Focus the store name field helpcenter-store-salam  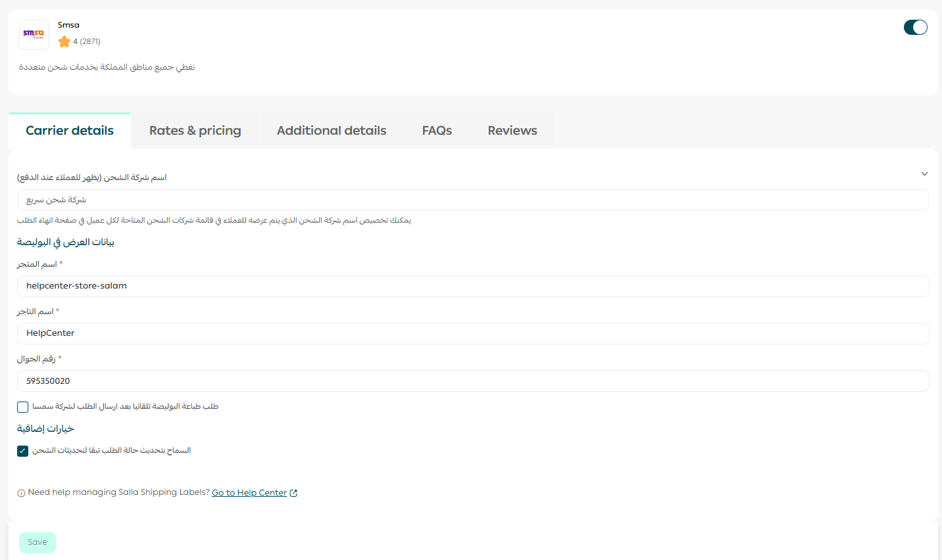[472, 286]
